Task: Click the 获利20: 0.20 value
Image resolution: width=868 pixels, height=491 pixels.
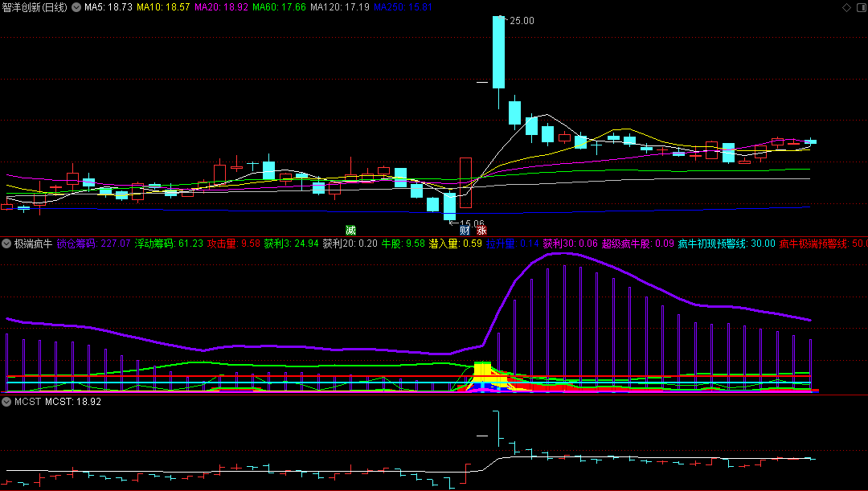Action: pos(350,243)
